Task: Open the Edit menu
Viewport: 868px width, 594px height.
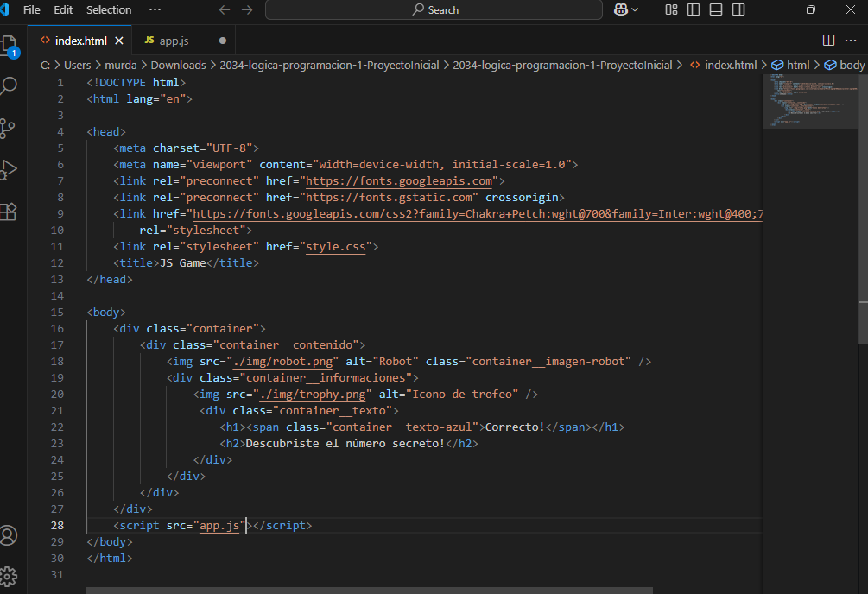Action: point(63,10)
